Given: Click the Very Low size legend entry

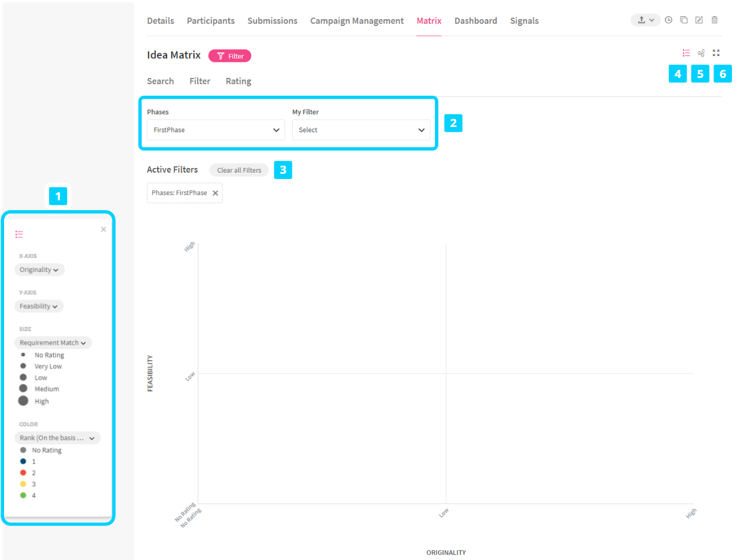Looking at the screenshot, I should tap(41, 367).
